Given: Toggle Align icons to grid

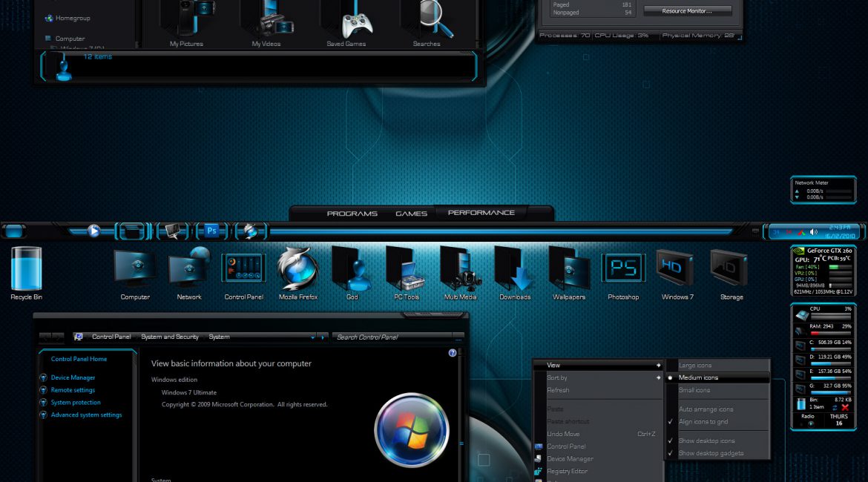Looking at the screenshot, I should 717,422.
